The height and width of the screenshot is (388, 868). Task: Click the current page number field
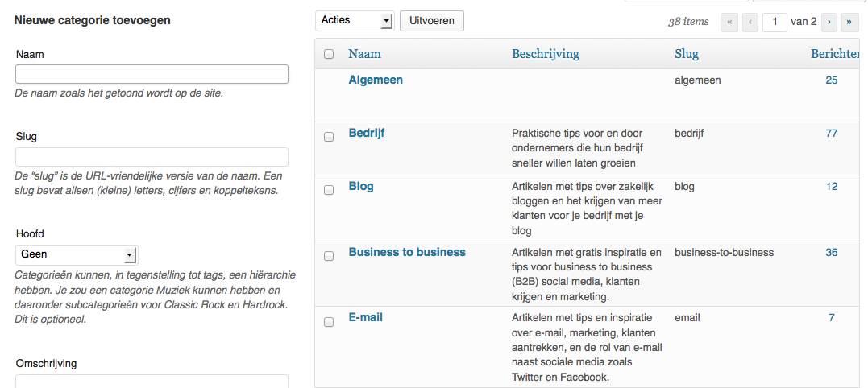pos(775,22)
